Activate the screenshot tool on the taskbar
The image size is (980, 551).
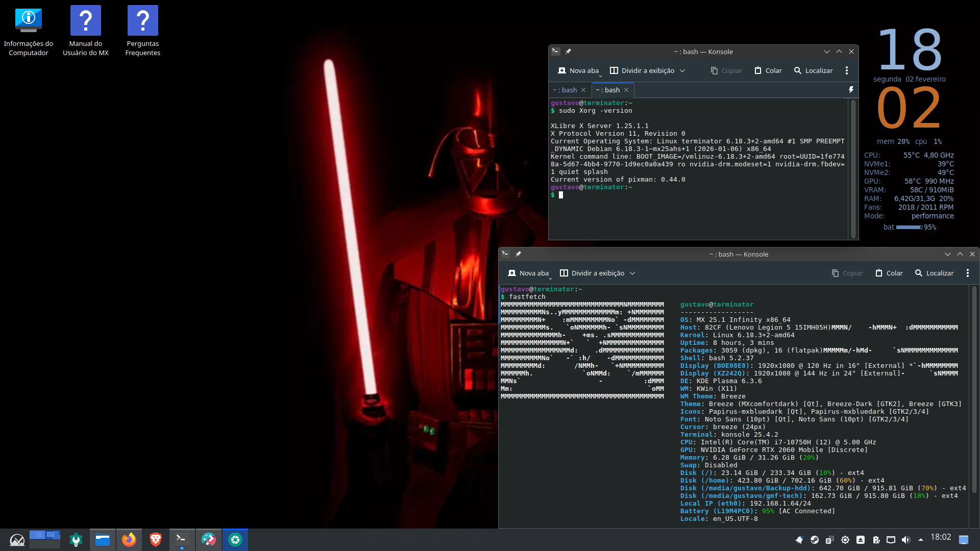pyautogui.click(x=235, y=540)
